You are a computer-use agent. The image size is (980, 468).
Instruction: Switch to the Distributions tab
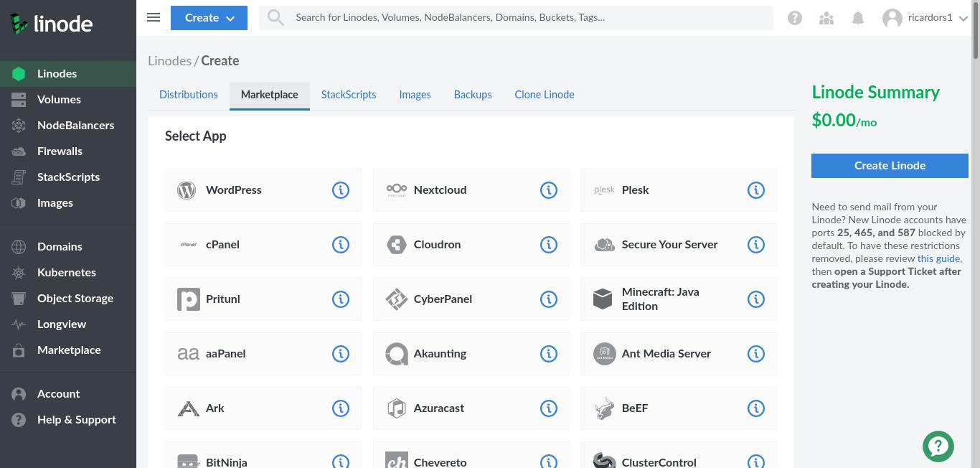189,95
